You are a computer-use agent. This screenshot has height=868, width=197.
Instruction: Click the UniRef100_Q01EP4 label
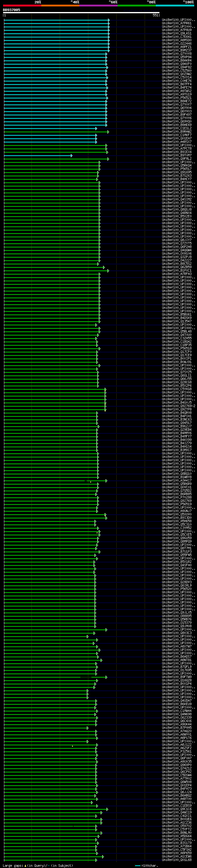pos(177,785)
